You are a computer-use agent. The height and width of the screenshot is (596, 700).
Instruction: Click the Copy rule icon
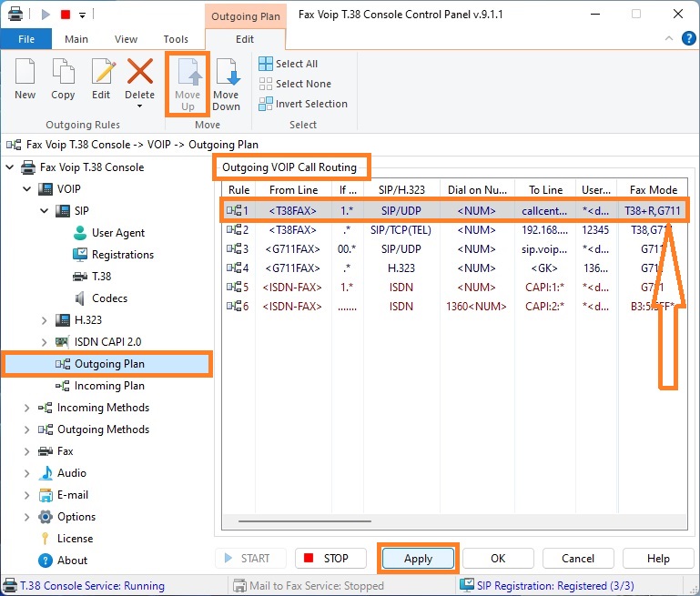(x=63, y=71)
